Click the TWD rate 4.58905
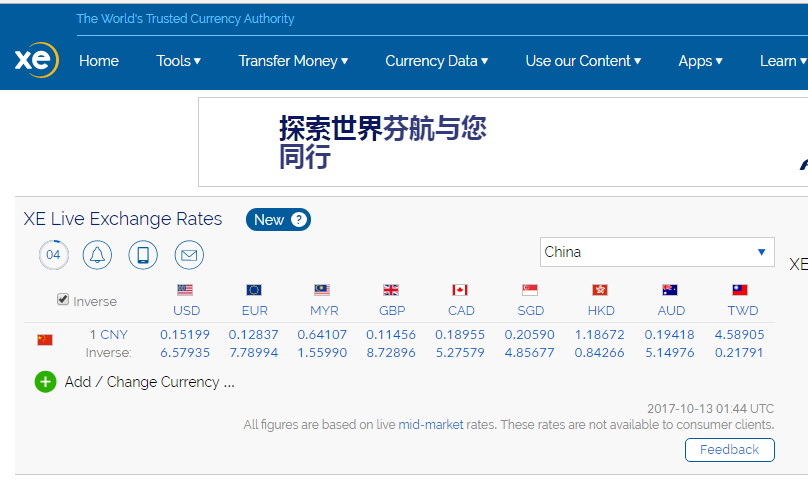 (x=739, y=335)
